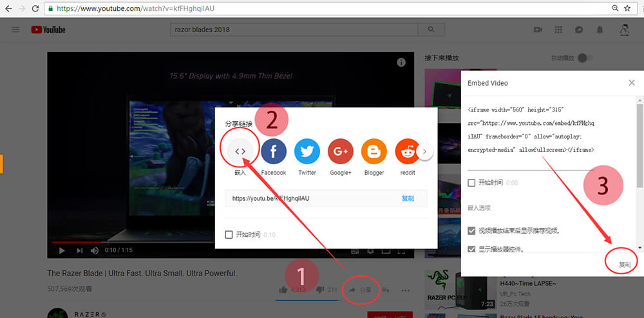Open the RAZER channel name
This screenshot has width=644, height=318.
[87, 314]
